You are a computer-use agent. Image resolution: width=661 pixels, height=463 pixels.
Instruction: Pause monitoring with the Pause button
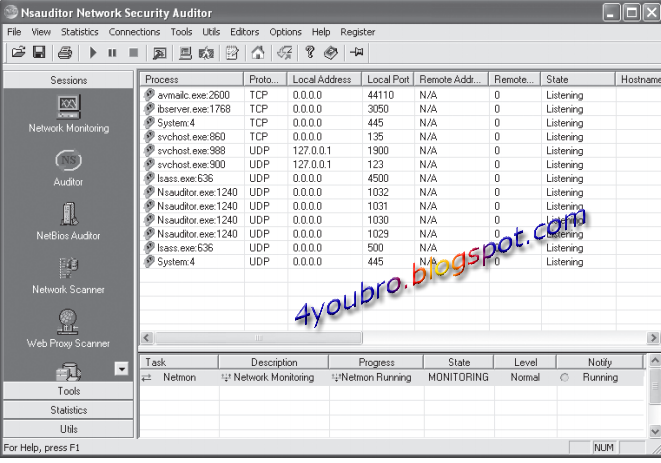pyautogui.click(x=112, y=53)
